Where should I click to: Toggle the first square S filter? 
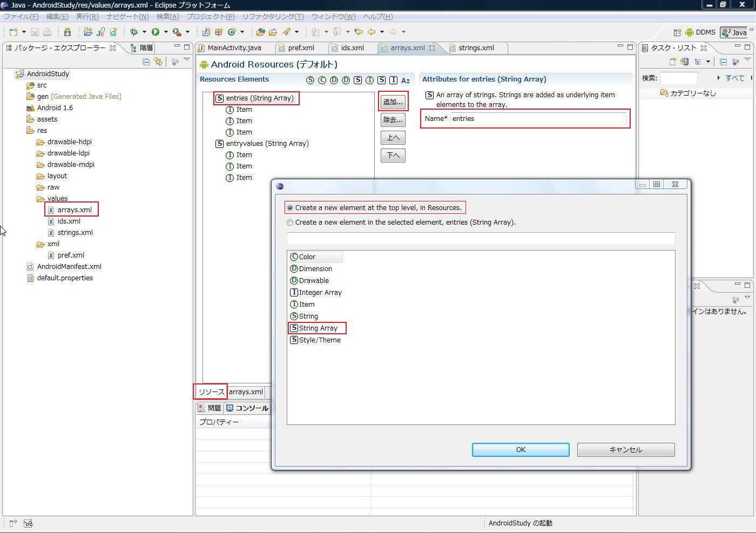358,80
